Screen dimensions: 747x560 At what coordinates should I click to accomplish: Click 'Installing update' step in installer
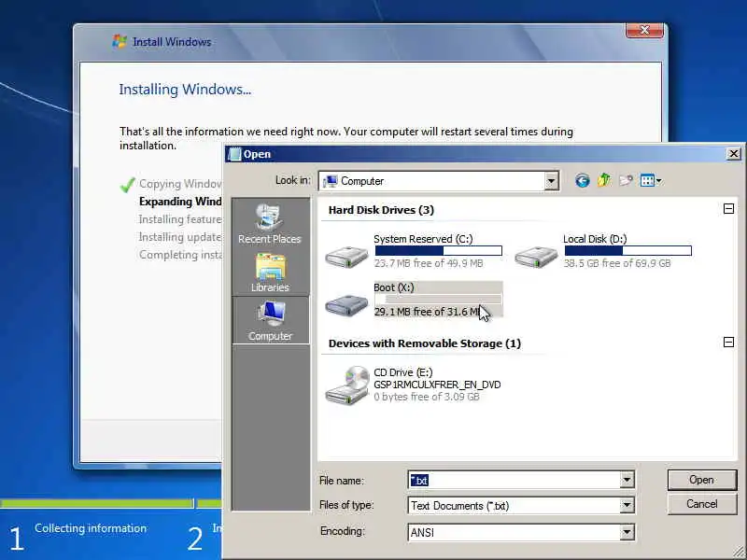point(180,237)
